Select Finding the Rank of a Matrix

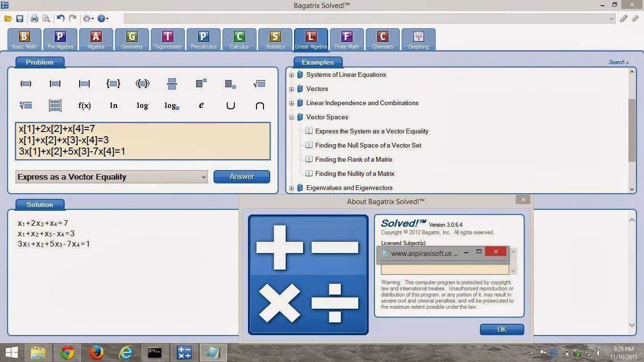coord(354,159)
